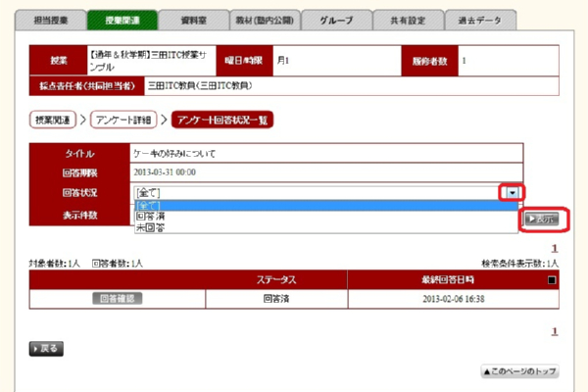Click the 回答状況 dropdown arrow
Image resolution: width=588 pixels, height=392 pixels.
pos(514,193)
